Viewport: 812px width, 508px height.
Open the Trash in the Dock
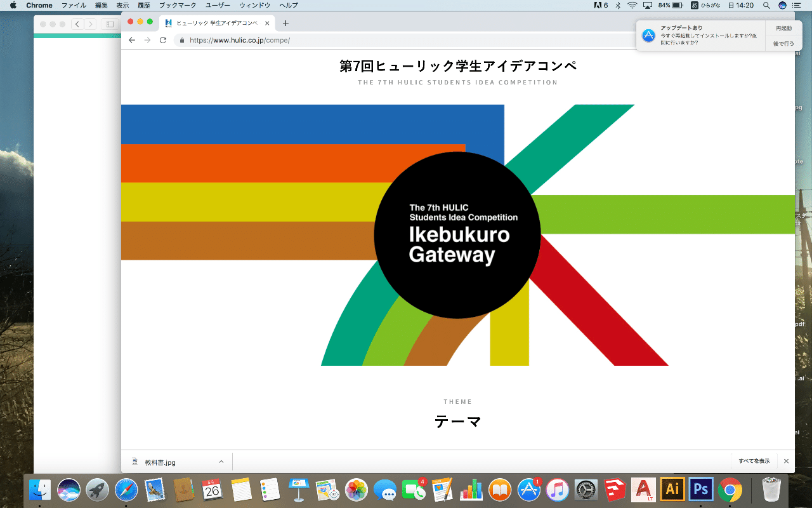771,490
